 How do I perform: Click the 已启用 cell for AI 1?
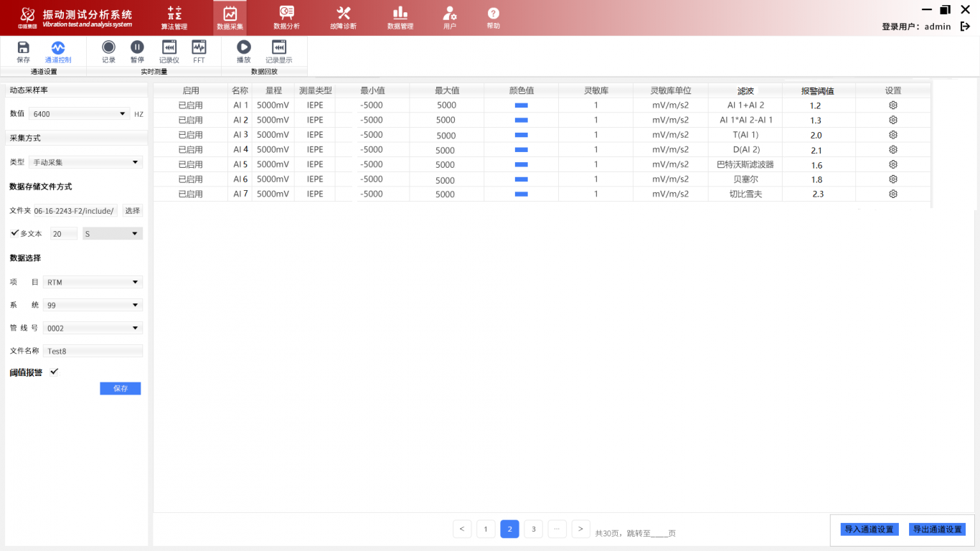pos(191,105)
